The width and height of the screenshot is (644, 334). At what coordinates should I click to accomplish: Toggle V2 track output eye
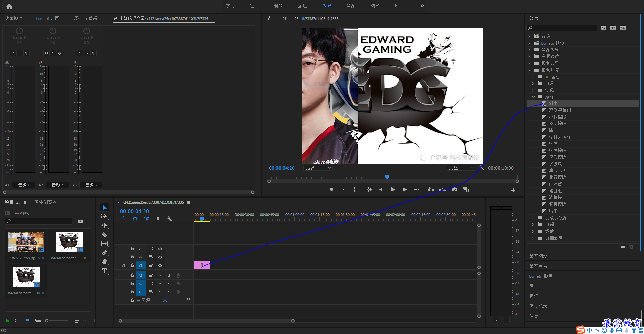160,257
